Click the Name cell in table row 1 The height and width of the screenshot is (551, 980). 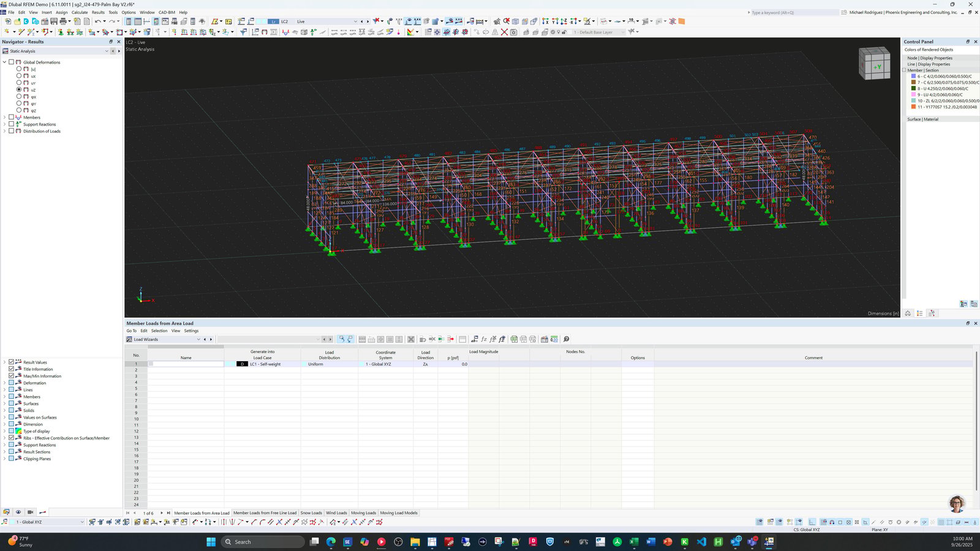[186, 364]
